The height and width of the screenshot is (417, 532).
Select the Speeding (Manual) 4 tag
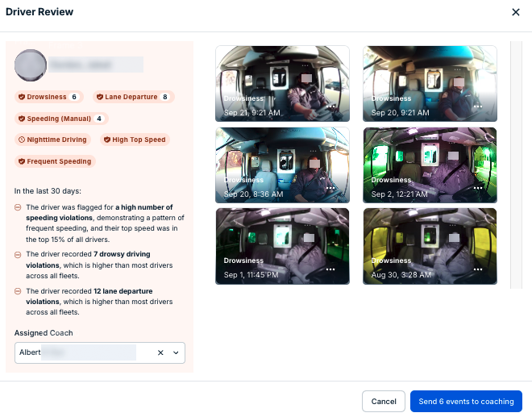point(61,119)
